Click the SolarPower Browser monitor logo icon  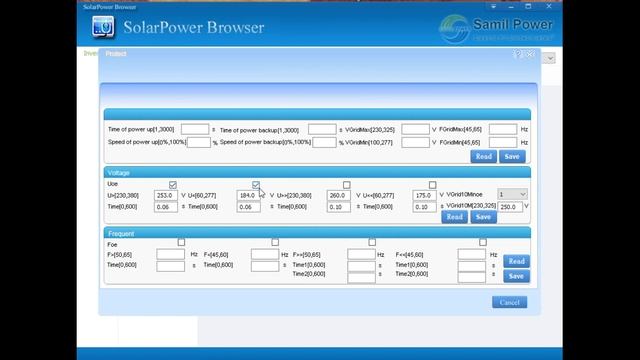coord(103,27)
